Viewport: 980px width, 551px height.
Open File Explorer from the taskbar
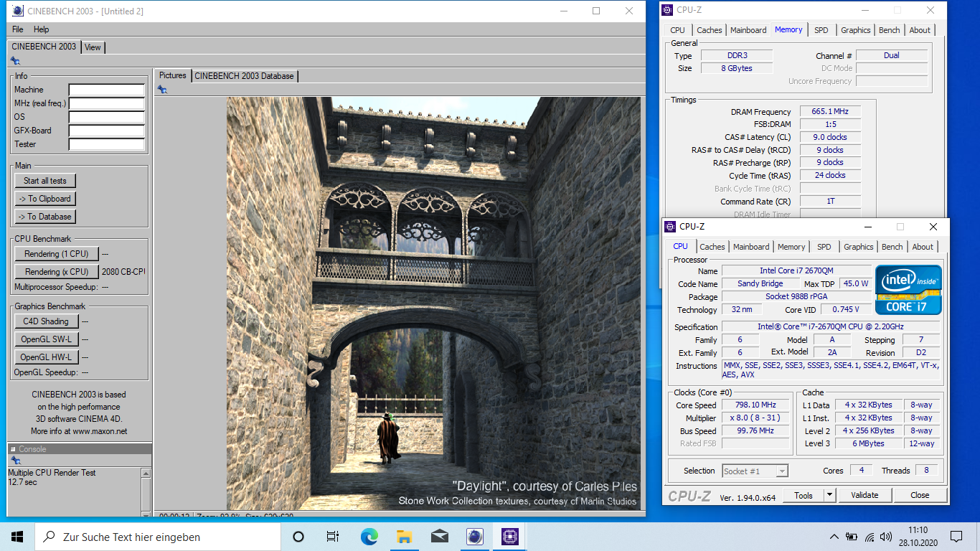pos(404,537)
